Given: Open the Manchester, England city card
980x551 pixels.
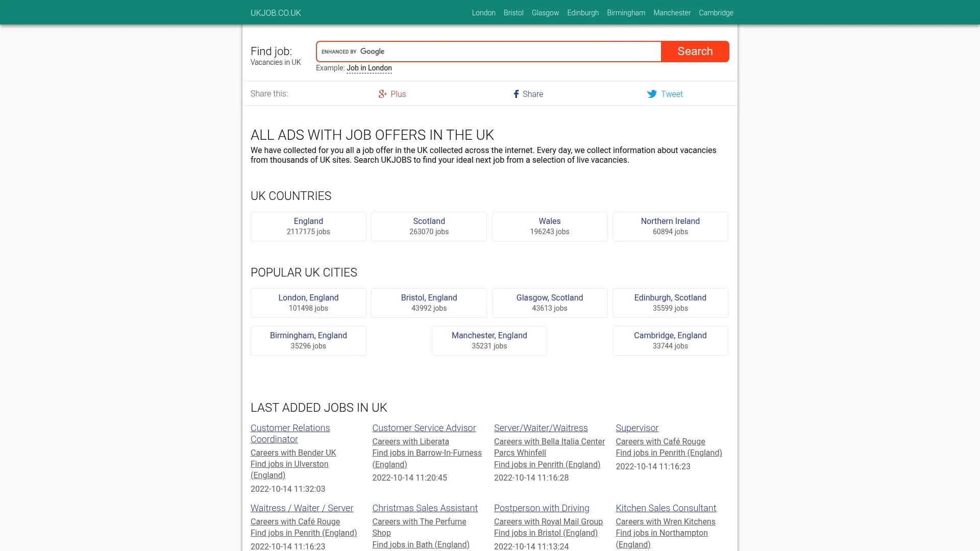Looking at the screenshot, I should [489, 341].
